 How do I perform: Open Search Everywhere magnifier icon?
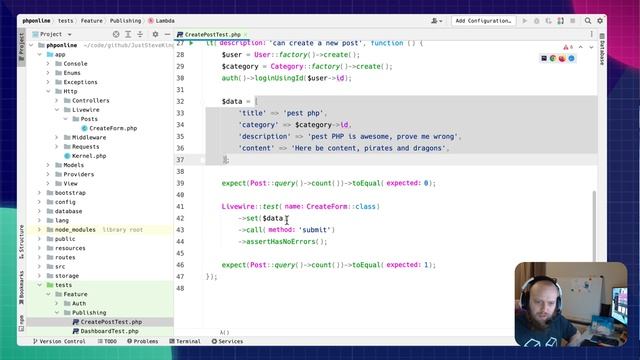click(588, 21)
